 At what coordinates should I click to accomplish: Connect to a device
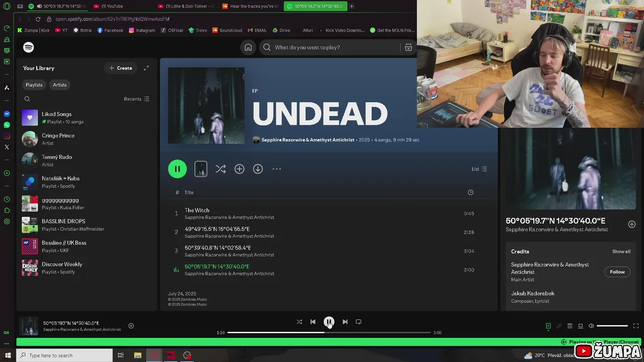[580, 326]
